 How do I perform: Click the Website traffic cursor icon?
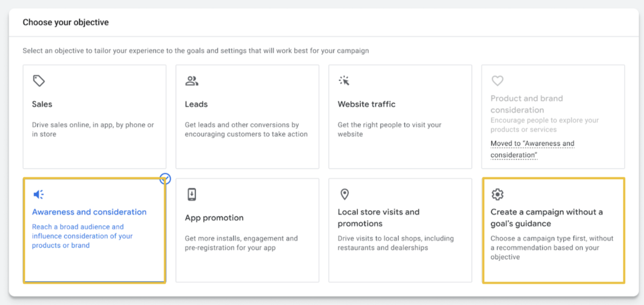(x=344, y=80)
